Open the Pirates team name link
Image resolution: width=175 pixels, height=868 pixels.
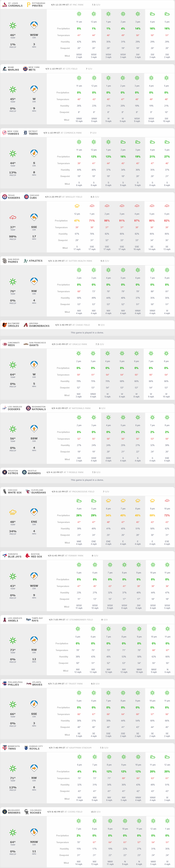coord(37,6)
